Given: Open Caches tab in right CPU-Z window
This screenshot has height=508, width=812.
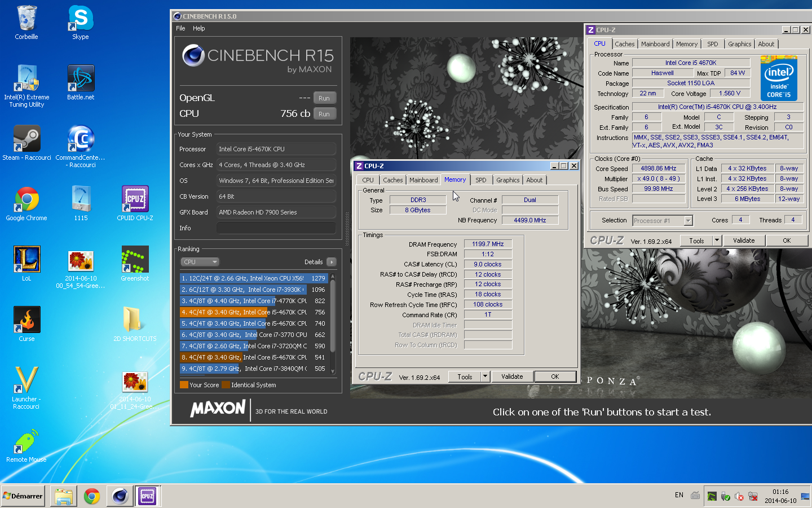Looking at the screenshot, I should click(x=625, y=44).
